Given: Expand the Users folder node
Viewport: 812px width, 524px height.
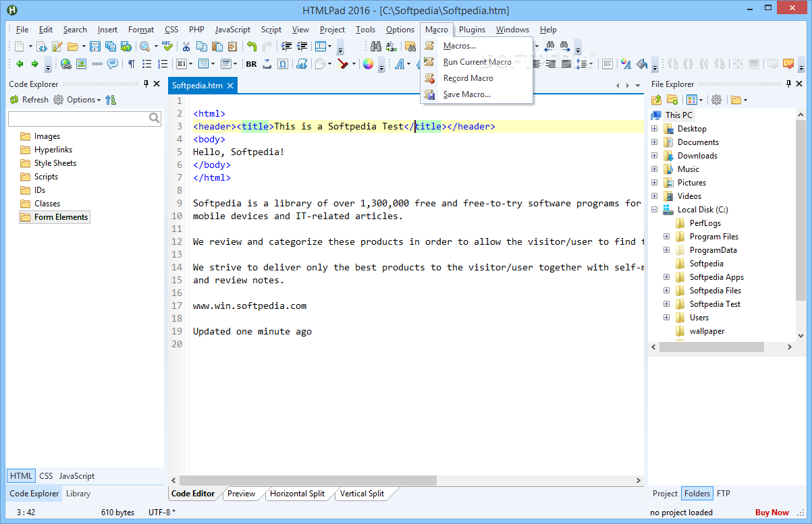Looking at the screenshot, I should 666,318.
